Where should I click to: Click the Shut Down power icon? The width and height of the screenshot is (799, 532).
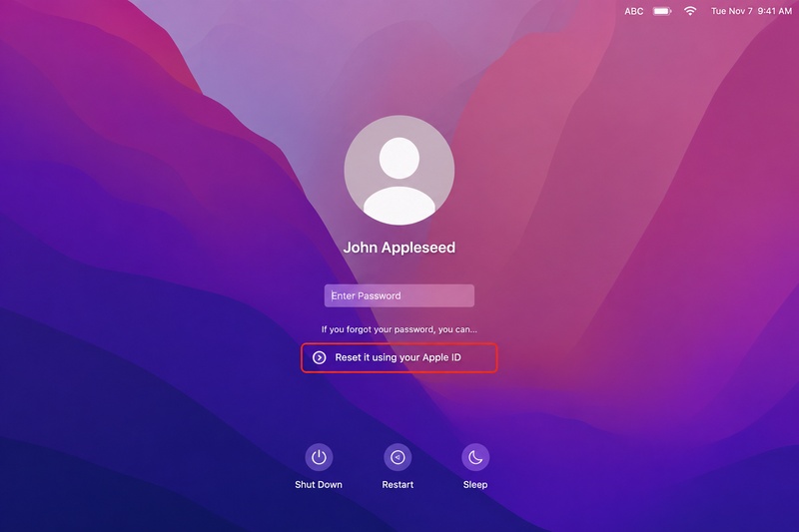point(319,457)
